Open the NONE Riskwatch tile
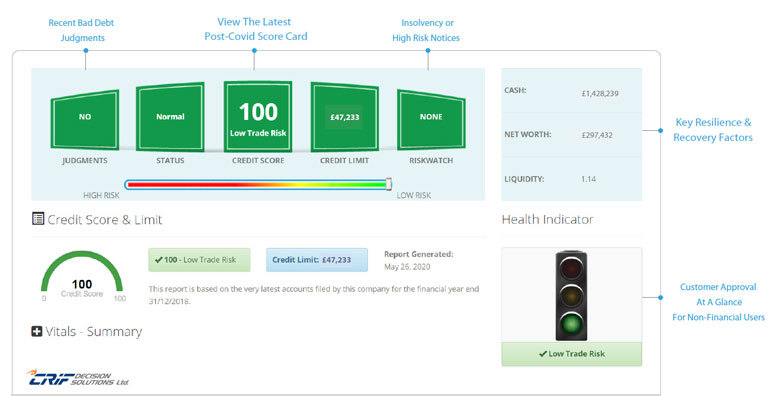The width and height of the screenshot is (780, 396). click(431, 119)
